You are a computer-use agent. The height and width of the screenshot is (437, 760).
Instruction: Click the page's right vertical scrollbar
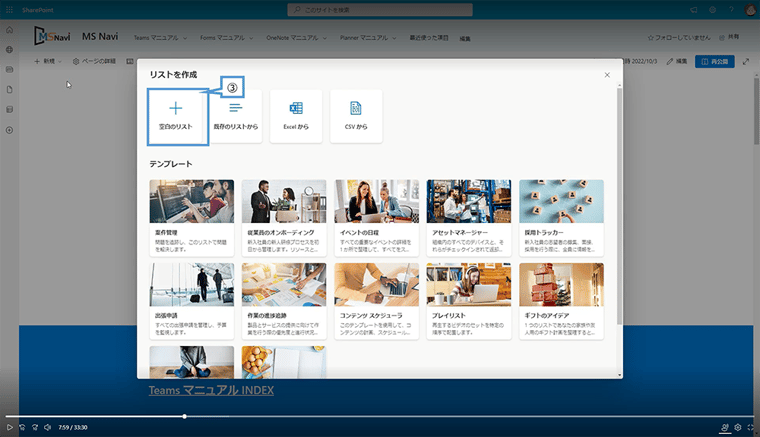(x=756, y=110)
